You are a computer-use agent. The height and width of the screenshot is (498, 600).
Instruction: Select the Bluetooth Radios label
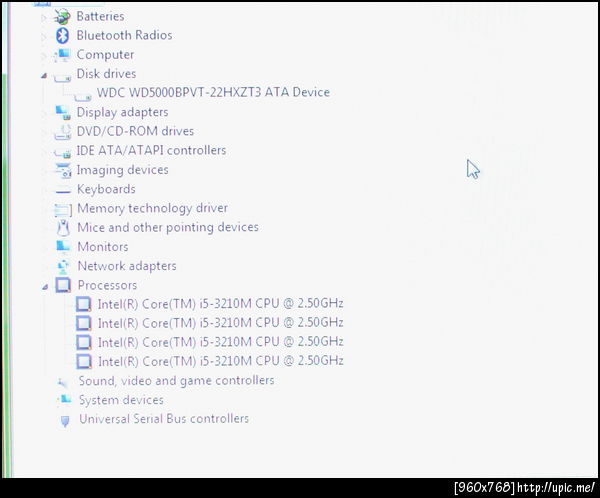(x=124, y=35)
